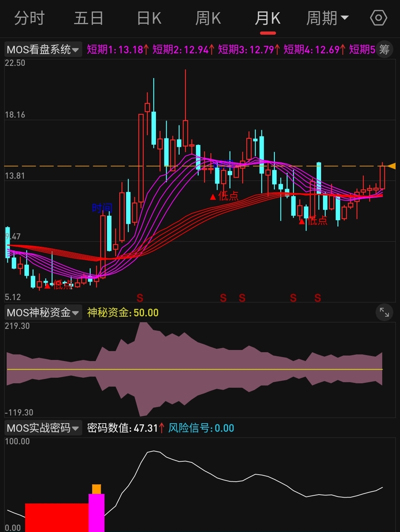The width and height of the screenshot is (400, 532).
Task: Open the 周期 period dropdown
Action: 327,18
